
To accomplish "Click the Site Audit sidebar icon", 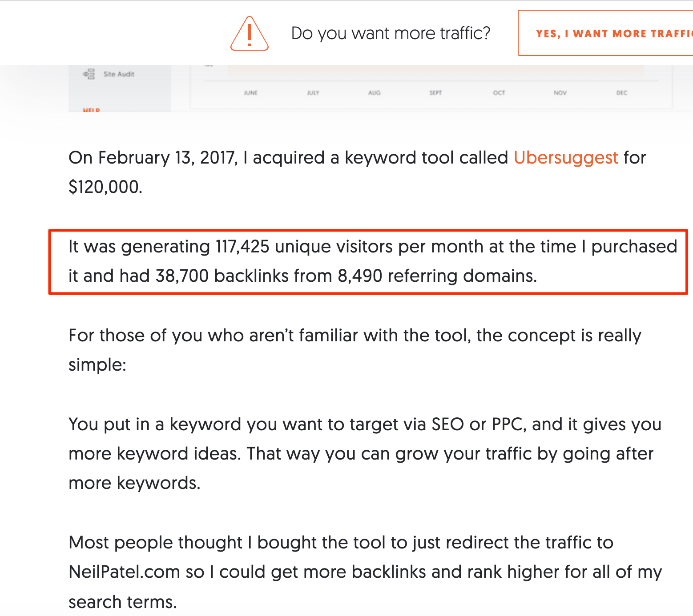I will point(89,74).
